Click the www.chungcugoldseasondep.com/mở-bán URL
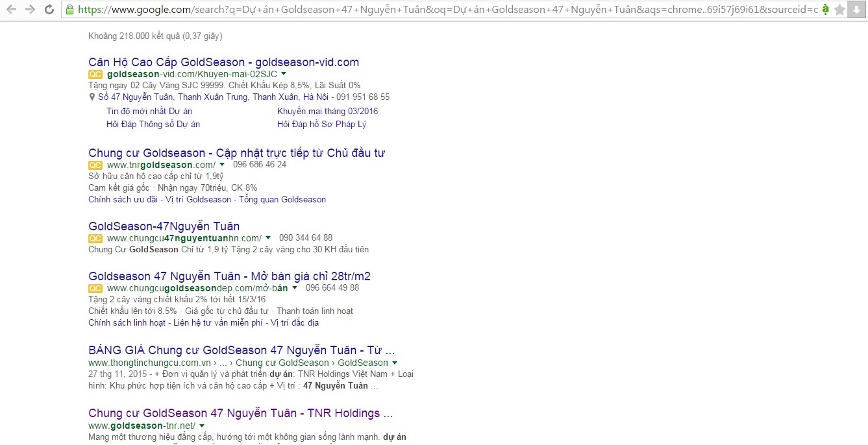Viewport: 868px width, 445px height. click(x=197, y=289)
